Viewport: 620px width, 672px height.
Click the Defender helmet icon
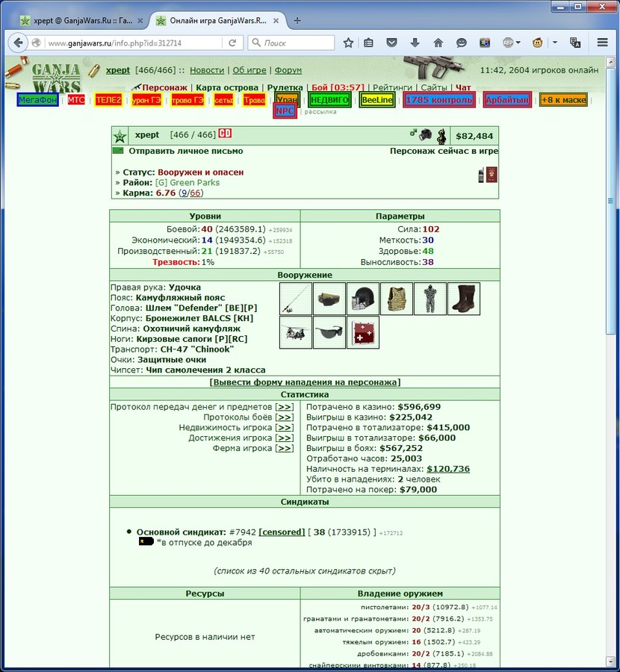click(x=363, y=299)
